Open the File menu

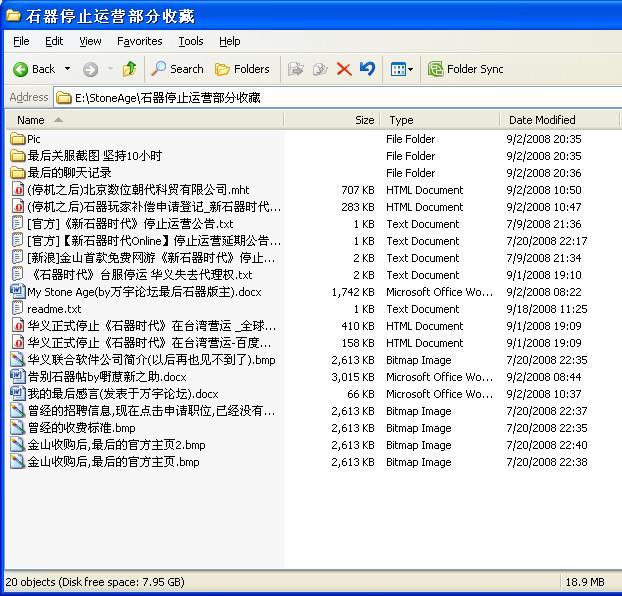click(x=21, y=41)
